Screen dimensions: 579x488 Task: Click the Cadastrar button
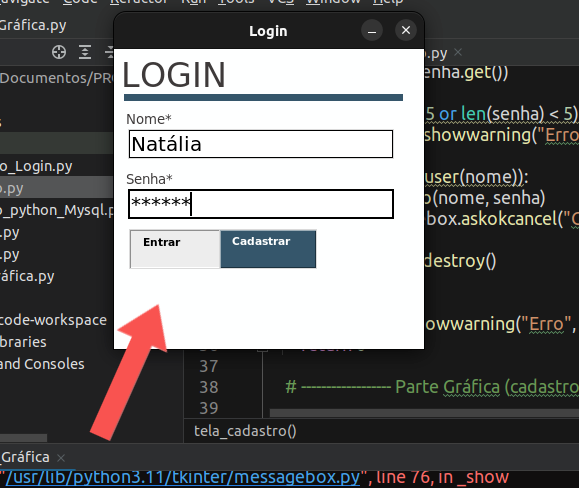[268, 249]
